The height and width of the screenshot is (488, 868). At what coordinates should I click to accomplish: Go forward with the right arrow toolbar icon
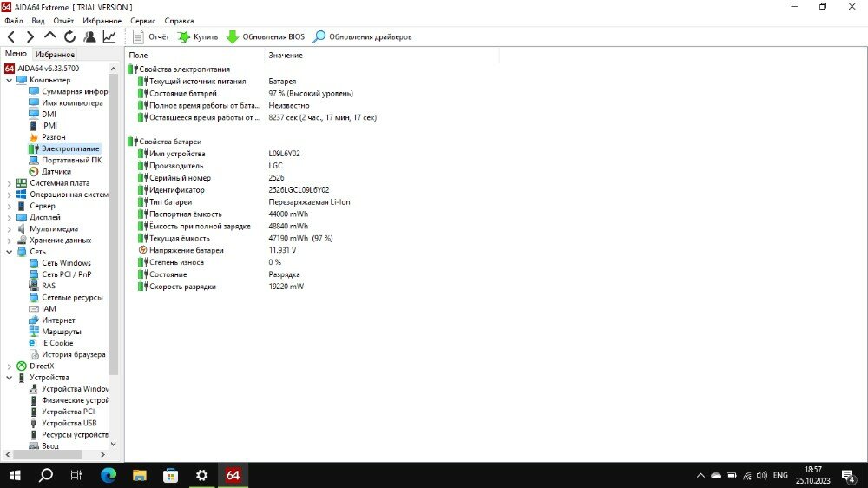(x=30, y=37)
